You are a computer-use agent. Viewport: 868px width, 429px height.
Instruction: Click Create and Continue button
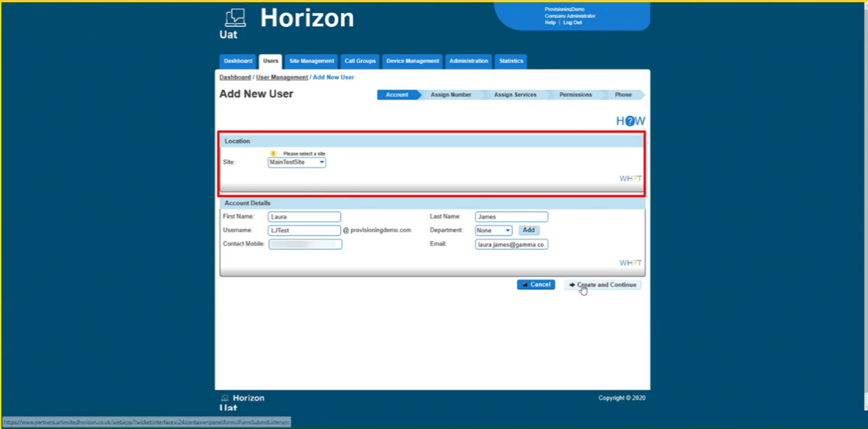(603, 284)
